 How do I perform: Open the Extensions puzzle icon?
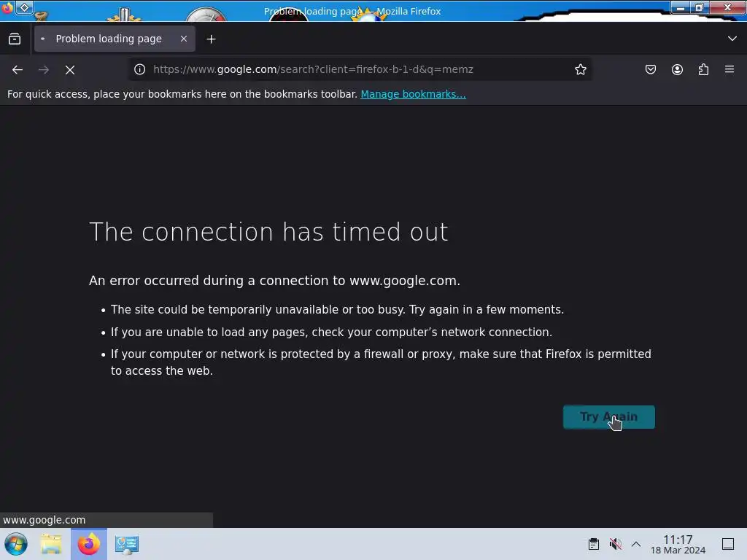[x=703, y=69]
